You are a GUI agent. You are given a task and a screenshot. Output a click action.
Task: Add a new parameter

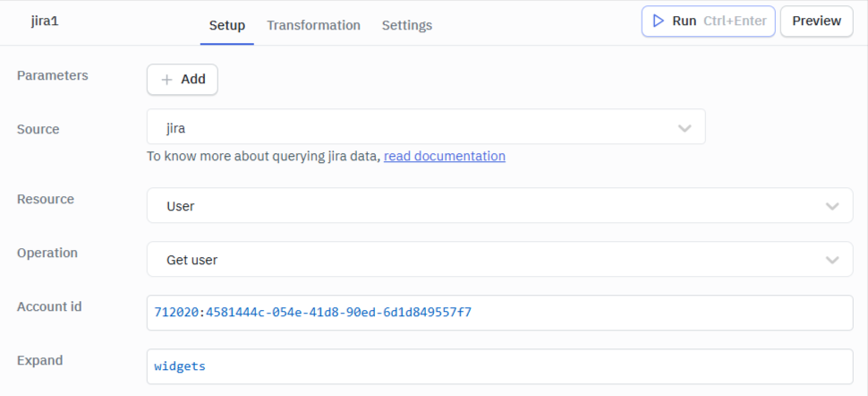pyautogui.click(x=183, y=80)
